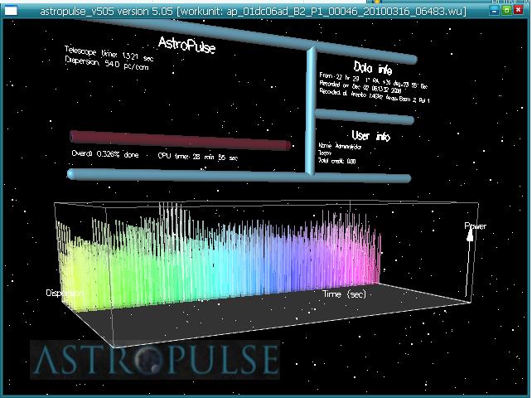532x398 pixels.
Task: Click the 'From: 22 hr 29' RA line
Action: pyautogui.click(x=373, y=80)
